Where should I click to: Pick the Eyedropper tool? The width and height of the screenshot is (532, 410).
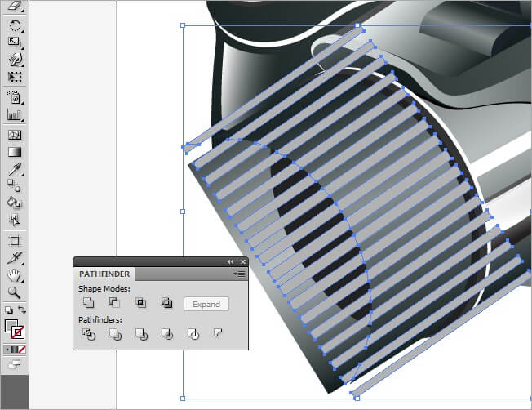pyautogui.click(x=14, y=169)
